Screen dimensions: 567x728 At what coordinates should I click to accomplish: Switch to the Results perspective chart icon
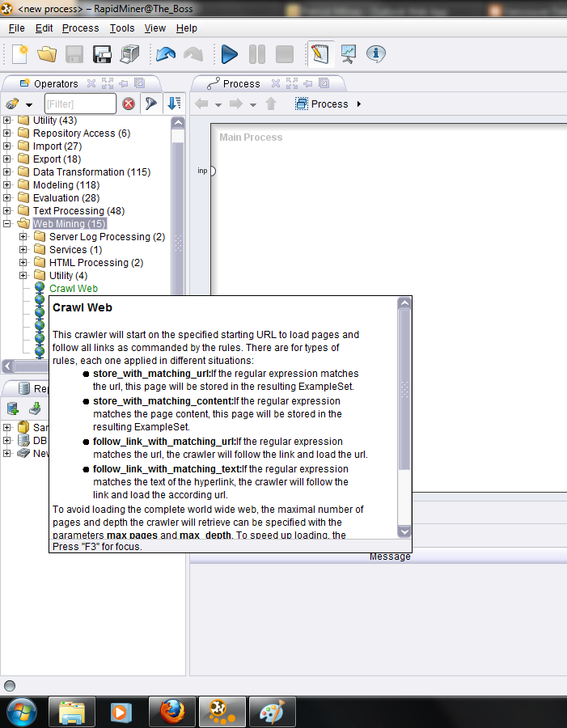tap(349, 54)
